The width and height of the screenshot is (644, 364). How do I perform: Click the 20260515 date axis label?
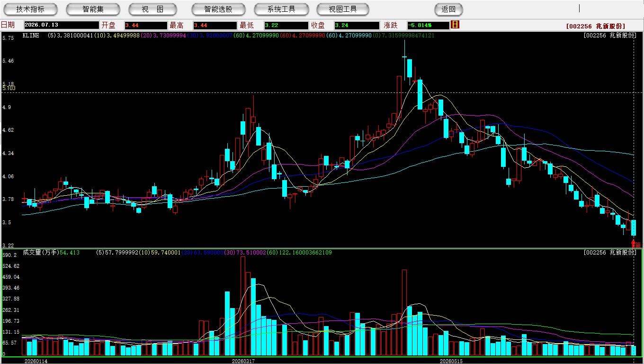coord(451,361)
